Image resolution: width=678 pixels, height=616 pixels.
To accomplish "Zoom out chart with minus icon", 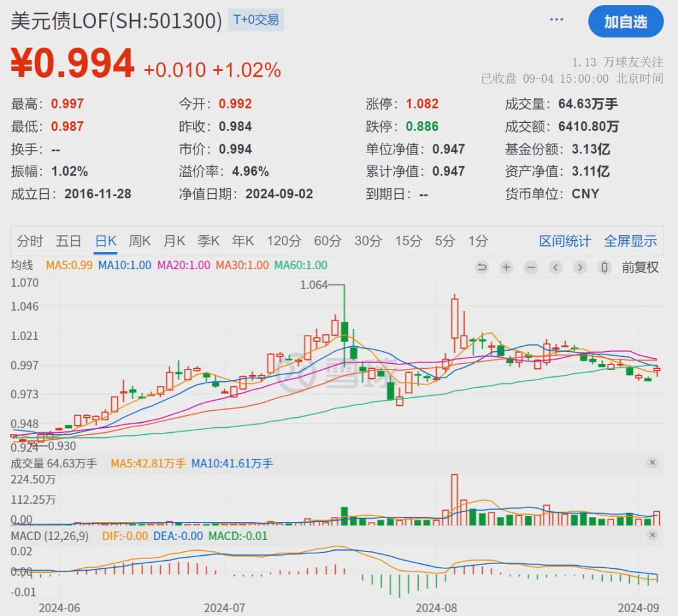I will [x=531, y=267].
